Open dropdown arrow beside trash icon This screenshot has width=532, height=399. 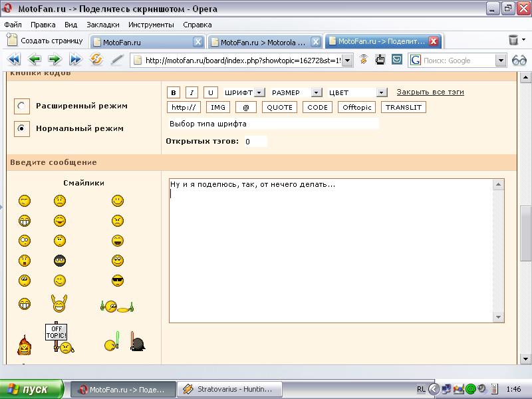tap(524, 40)
